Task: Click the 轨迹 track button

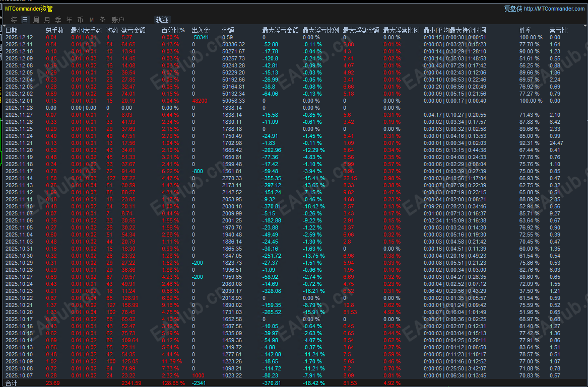Action: click(x=162, y=20)
